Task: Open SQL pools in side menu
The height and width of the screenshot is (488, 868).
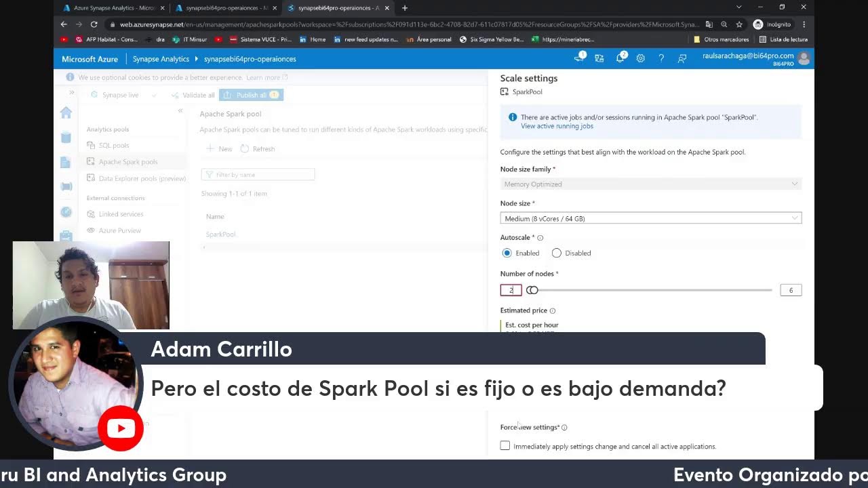Action: 113,145
